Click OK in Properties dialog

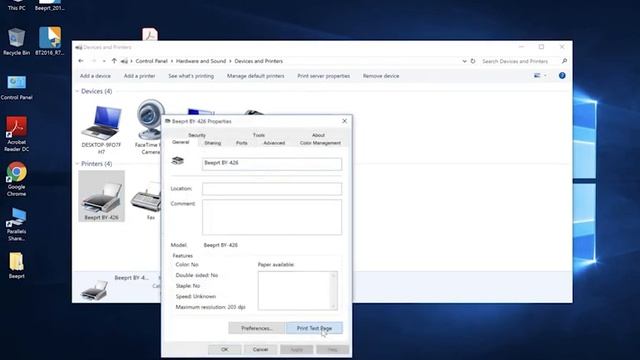pyautogui.click(x=225, y=349)
